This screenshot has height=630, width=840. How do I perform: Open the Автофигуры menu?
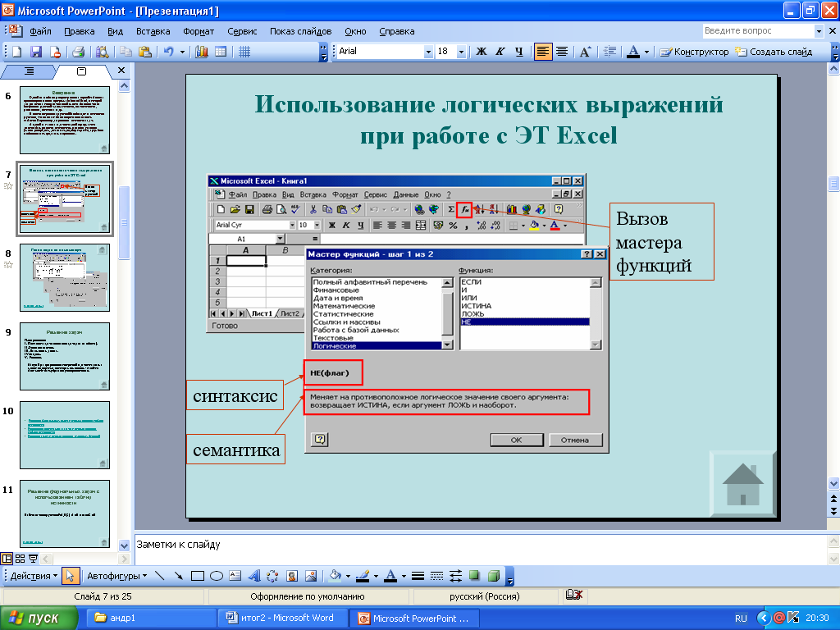pos(116,576)
